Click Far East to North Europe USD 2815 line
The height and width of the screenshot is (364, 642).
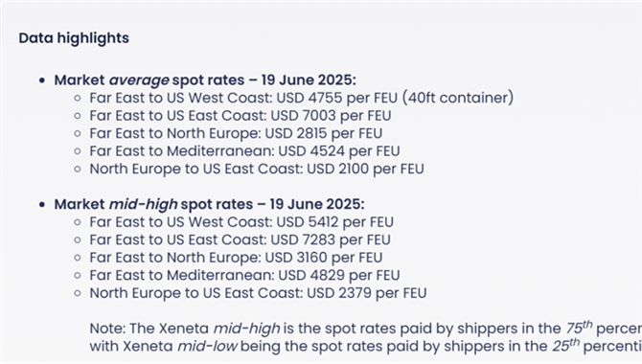pyautogui.click(x=236, y=133)
